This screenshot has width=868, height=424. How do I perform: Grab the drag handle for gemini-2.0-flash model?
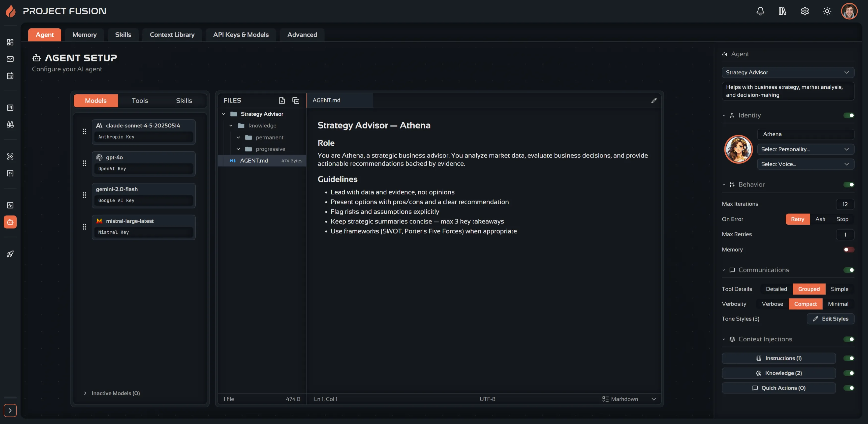click(84, 195)
